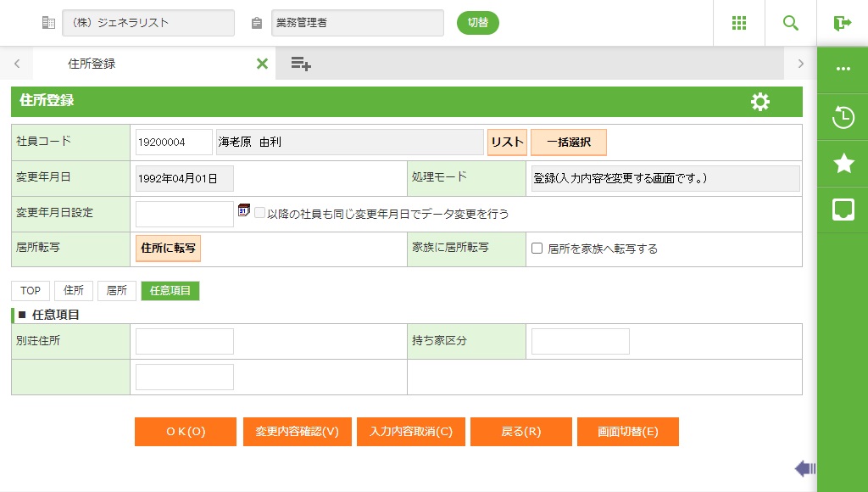Click the logout exit icon

coord(842,23)
